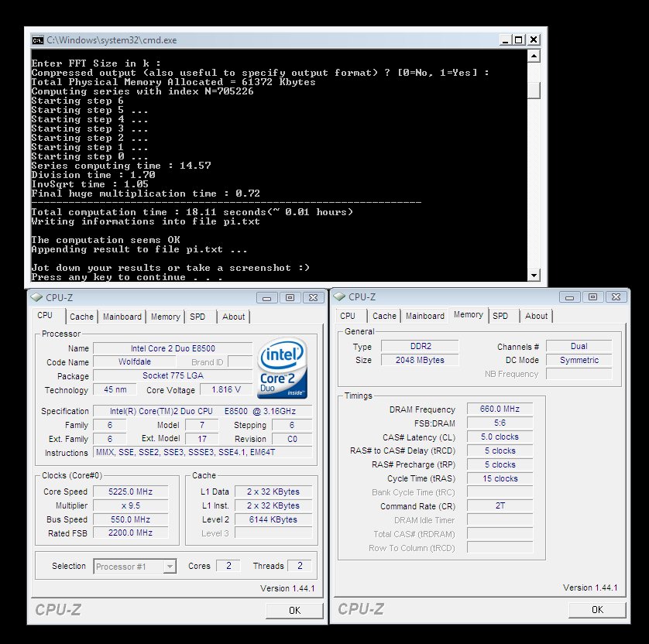
Task: Click the Series computing time 14.57 line
Action: click(122, 166)
